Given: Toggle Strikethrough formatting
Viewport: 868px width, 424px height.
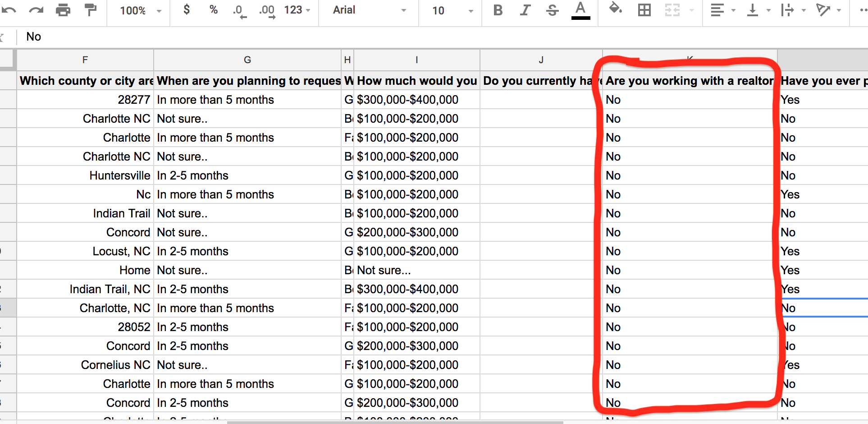Looking at the screenshot, I should tap(552, 10).
